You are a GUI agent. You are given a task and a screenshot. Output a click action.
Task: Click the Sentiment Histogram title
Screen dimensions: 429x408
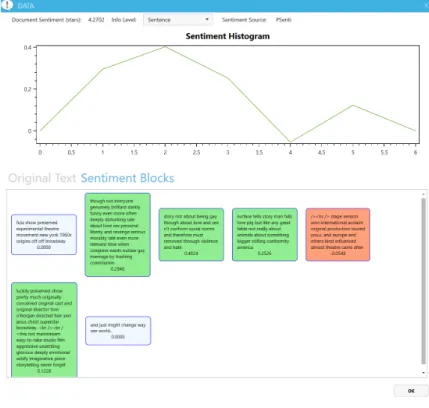(x=228, y=36)
